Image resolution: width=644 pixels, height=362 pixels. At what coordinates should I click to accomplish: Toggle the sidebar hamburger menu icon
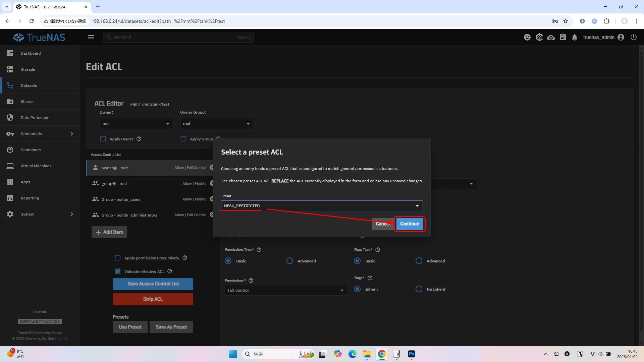tap(91, 37)
